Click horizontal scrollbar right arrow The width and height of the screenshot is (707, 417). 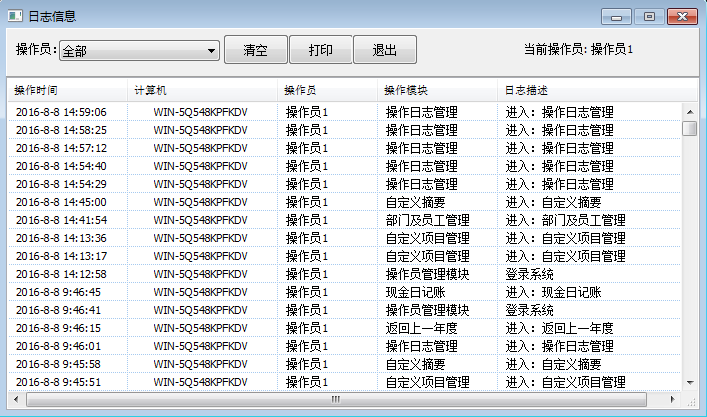[674, 399]
